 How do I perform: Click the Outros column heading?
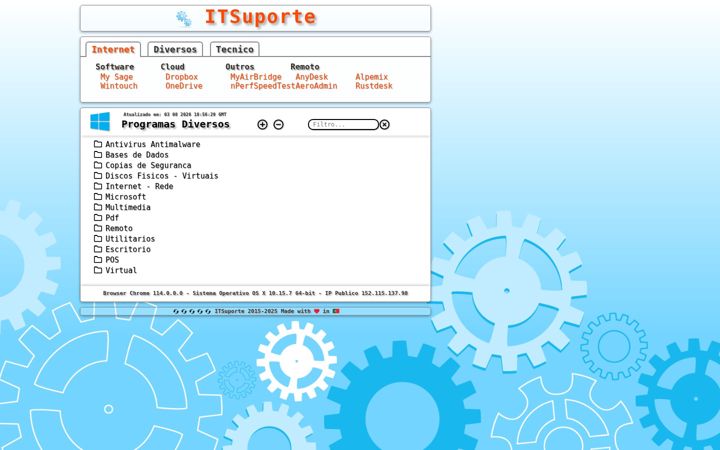tap(240, 67)
